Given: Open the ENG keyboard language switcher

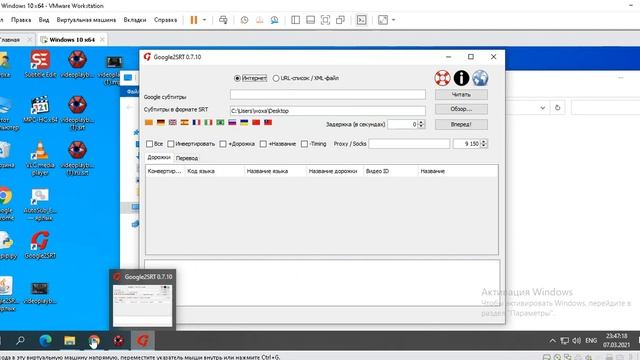Looking at the screenshot, I should click(x=591, y=340).
